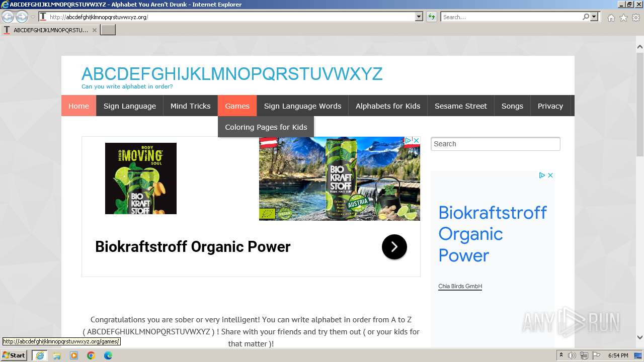This screenshot has width=644, height=362.
Task: Open the Sign Language Words menu item
Action: [302, 106]
